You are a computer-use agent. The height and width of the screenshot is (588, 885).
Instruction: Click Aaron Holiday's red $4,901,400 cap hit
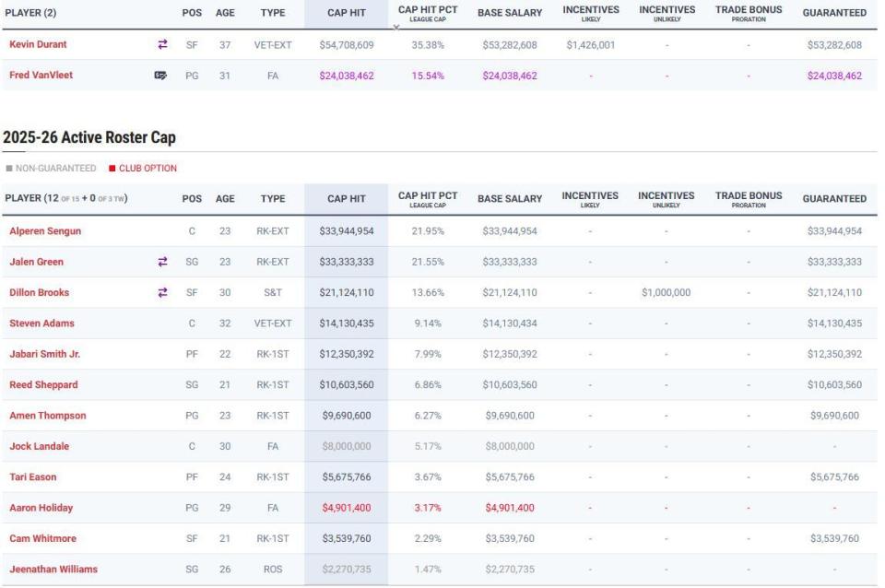tap(346, 508)
